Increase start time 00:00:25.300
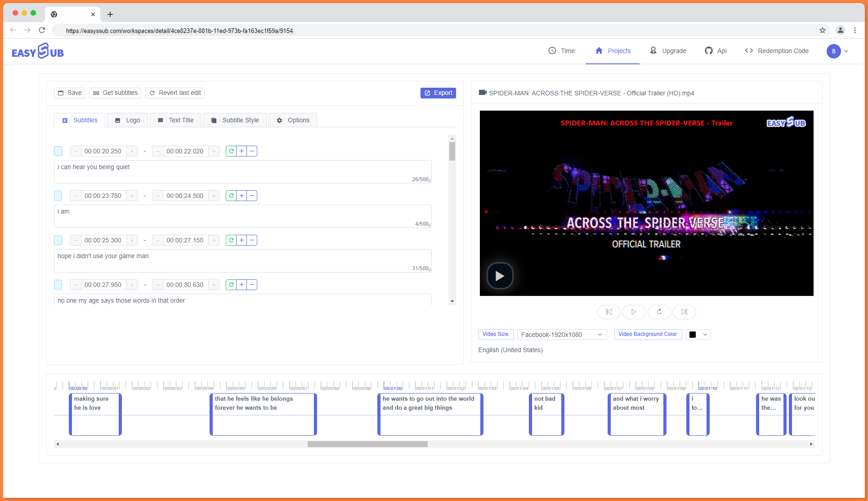The width and height of the screenshot is (868, 501). [132, 240]
